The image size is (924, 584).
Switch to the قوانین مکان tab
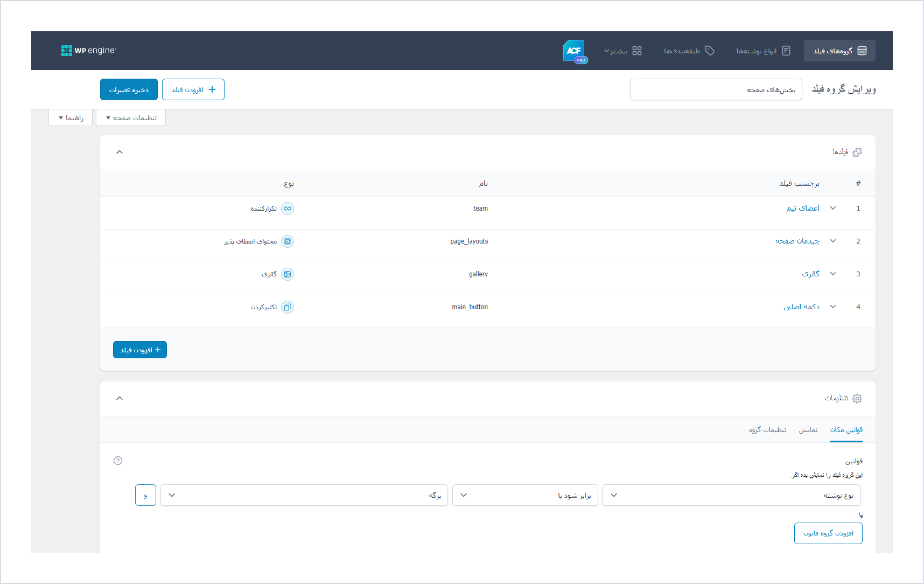click(846, 430)
